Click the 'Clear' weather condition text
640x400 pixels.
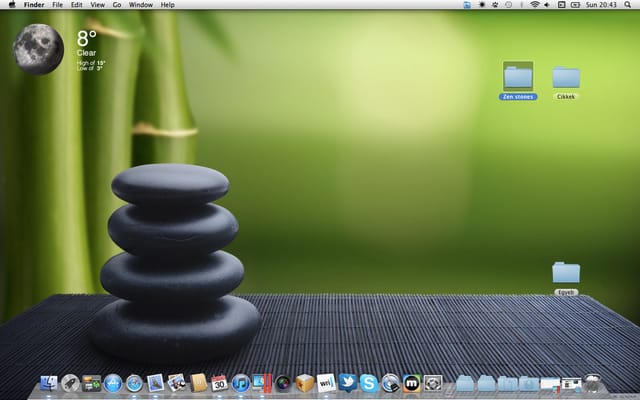point(87,53)
